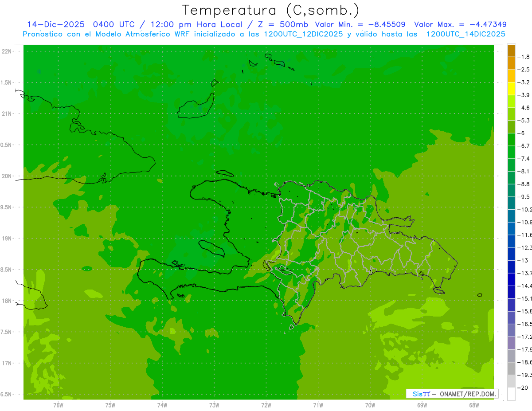Select the date text "14-Dic-2025"
This screenshot has width=532, height=411.
55,24
